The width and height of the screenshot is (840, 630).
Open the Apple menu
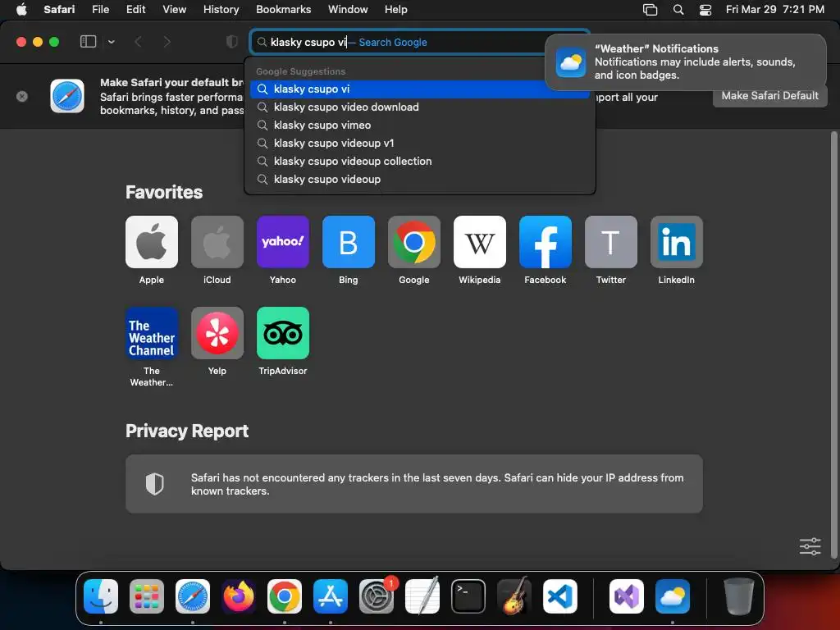pos(21,10)
